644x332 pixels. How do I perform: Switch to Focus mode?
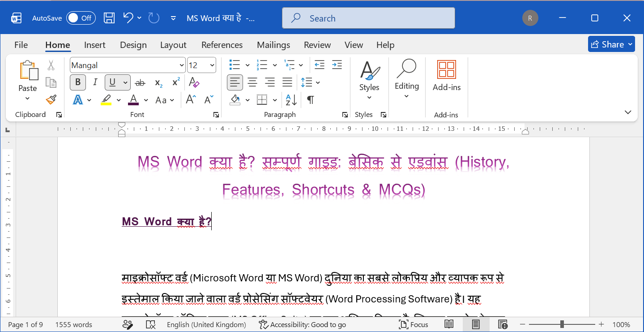pos(414,324)
